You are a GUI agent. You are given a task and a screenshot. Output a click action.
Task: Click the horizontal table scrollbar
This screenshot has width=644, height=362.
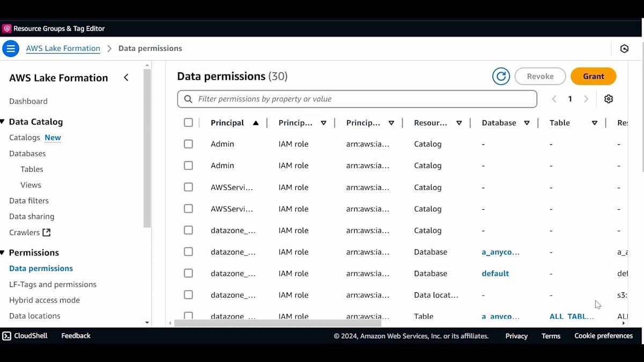pos(278,323)
